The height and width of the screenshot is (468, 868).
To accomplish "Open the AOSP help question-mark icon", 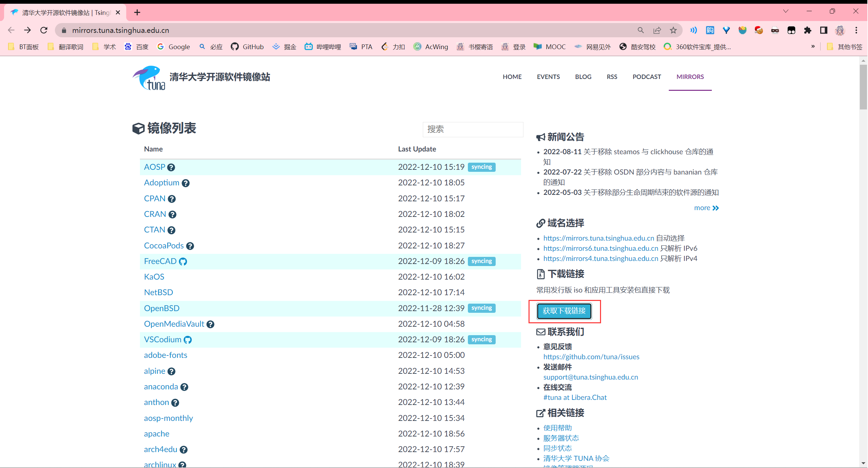I will point(171,167).
